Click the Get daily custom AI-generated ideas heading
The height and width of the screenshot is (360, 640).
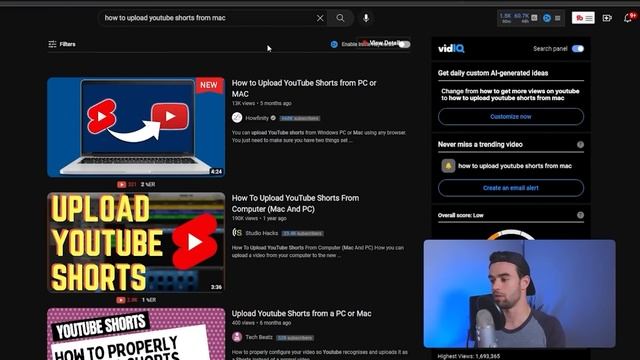pyautogui.click(x=493, y=73)
